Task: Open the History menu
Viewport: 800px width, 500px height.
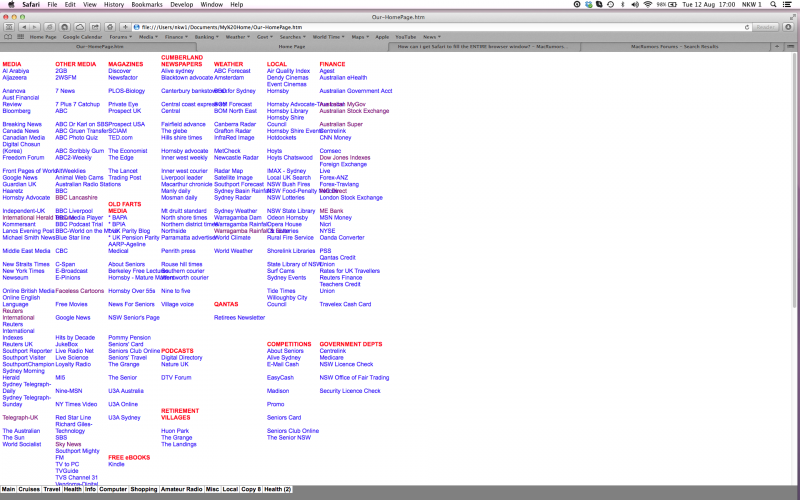Action: tap(114, 5)
